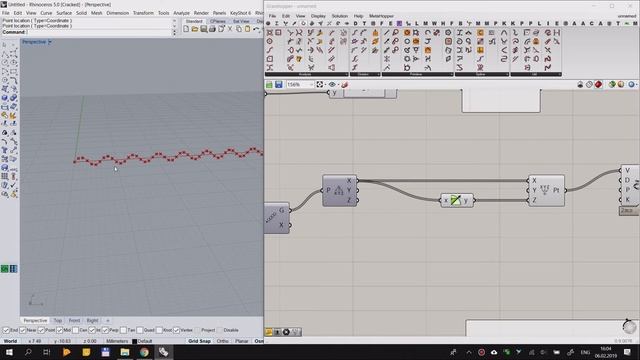640x360 pixels.
Task: Save Grasshopper document with blue disk icon
Action: [279, 84]
